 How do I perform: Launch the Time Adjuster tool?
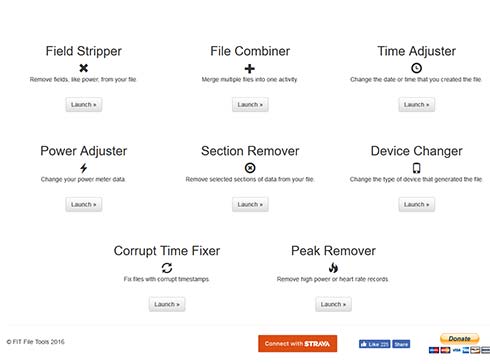[x=417, y=105]
